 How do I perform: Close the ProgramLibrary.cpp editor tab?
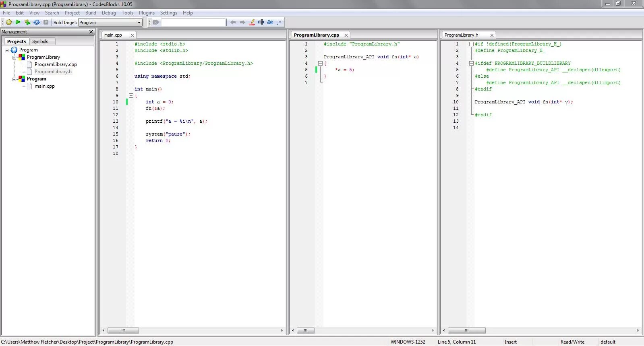(x=346, y=35)
